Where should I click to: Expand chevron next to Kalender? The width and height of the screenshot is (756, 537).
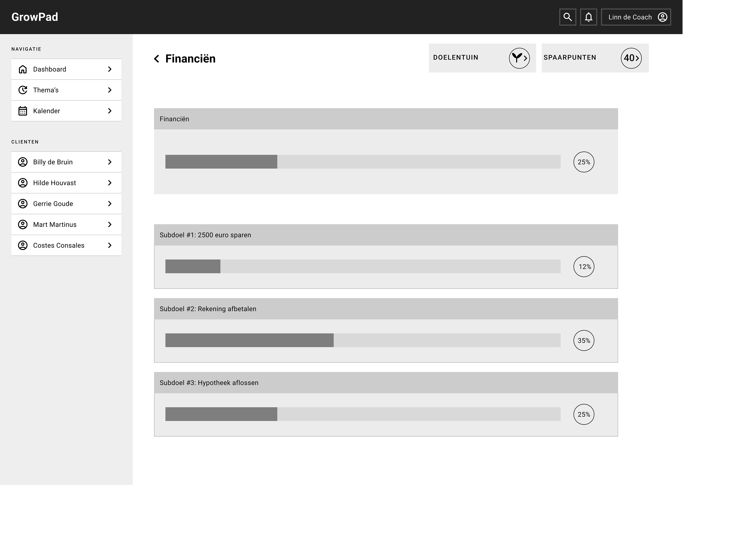110,111
